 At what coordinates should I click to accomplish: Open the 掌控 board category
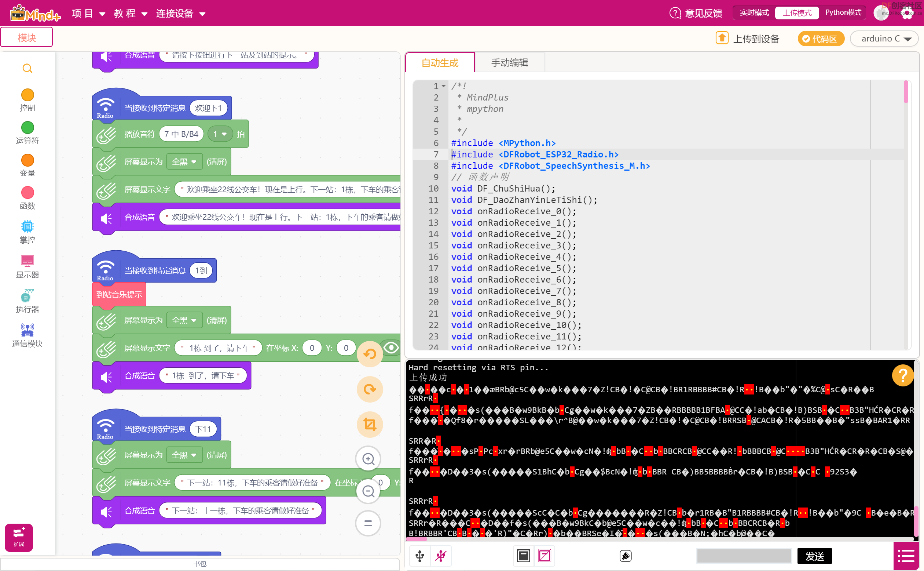[x=27, y=232]
